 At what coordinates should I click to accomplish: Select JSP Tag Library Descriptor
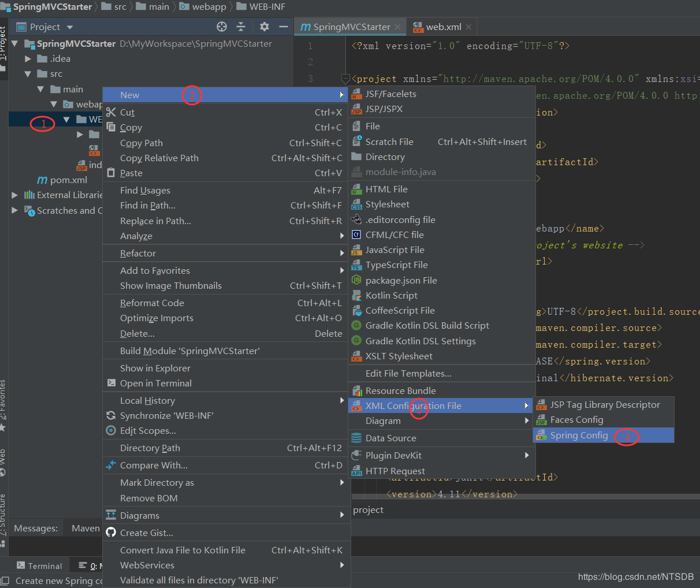604,404
